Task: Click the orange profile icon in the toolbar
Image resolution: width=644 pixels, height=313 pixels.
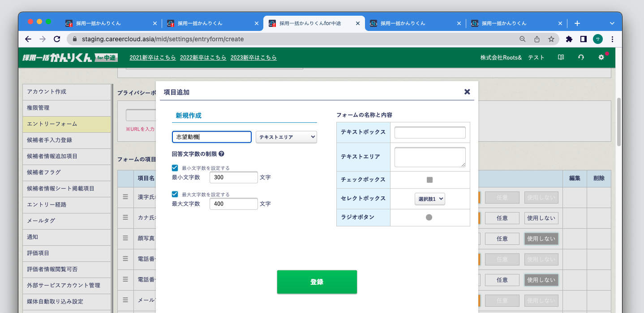Action: 598,39
